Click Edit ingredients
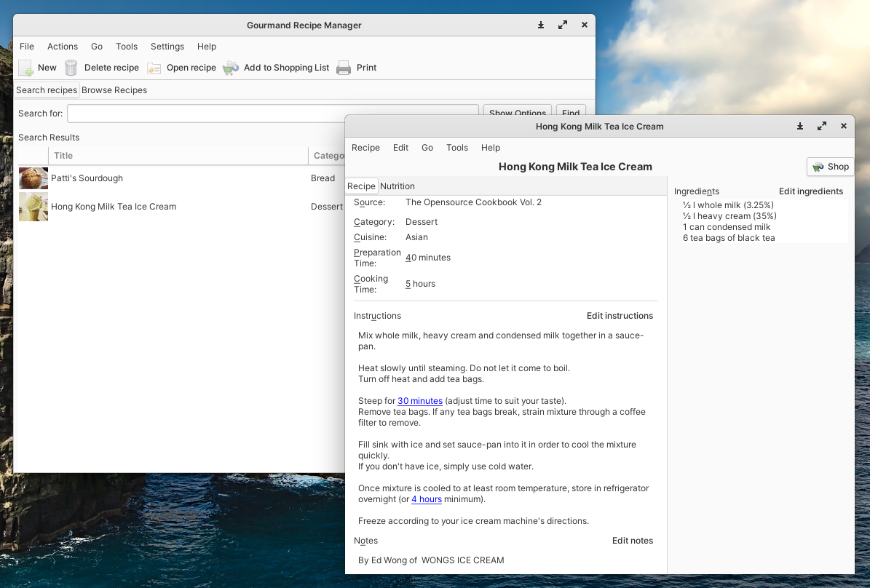The image size is (870, 588). click(811, 191)
